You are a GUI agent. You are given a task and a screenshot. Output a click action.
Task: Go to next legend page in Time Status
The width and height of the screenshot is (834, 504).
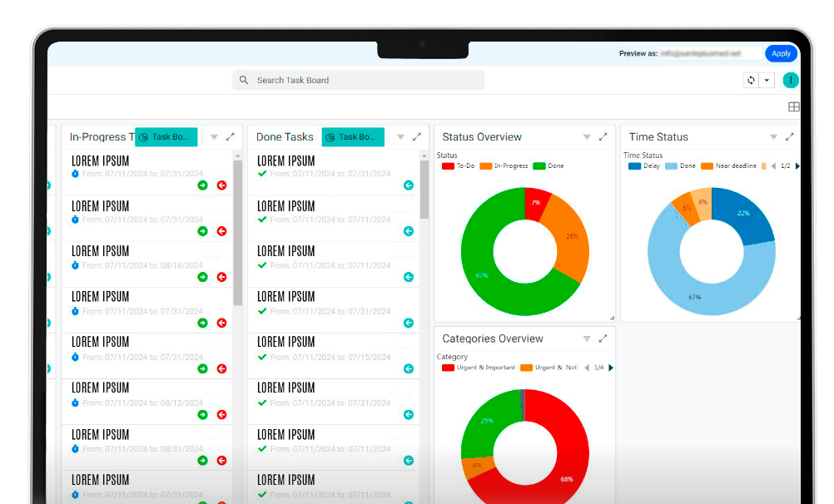coord(797,166)
